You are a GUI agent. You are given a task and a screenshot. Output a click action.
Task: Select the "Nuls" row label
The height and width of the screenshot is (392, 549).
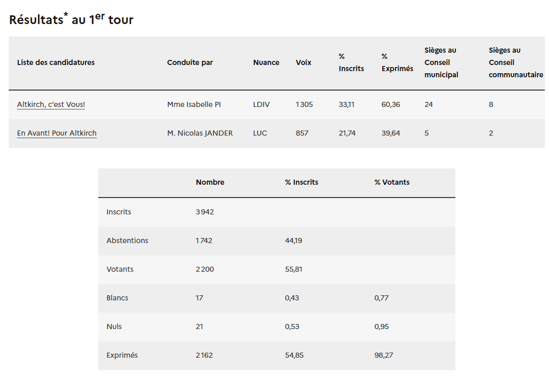(114, 326)
